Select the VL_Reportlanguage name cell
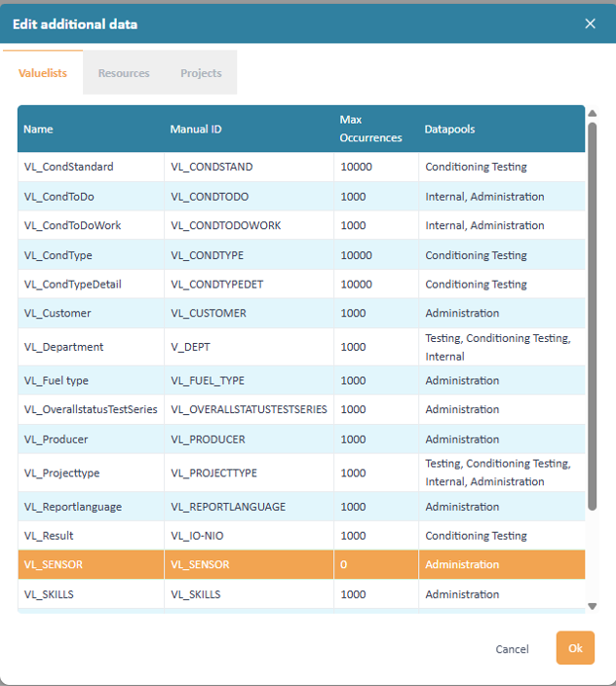This screenshot has height=686, width=616. [x=91, y=507]
